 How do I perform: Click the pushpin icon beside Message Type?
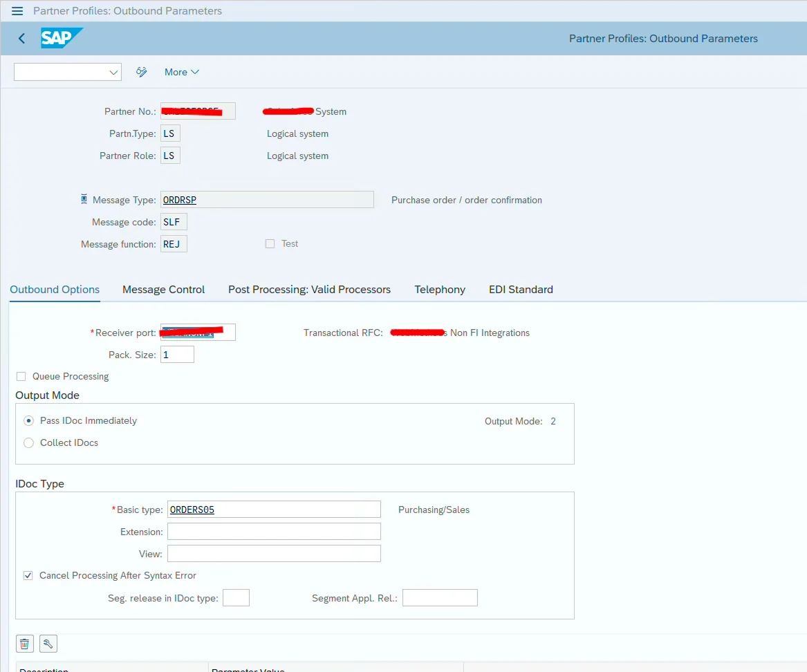84,199
